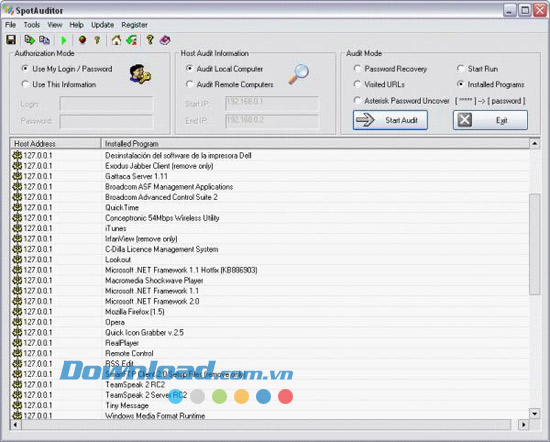Image resolution: width=550 pixels, height=442 pixels.
Task: Click the Exit button
Action: pyautogui.click(x=490, y=120)
